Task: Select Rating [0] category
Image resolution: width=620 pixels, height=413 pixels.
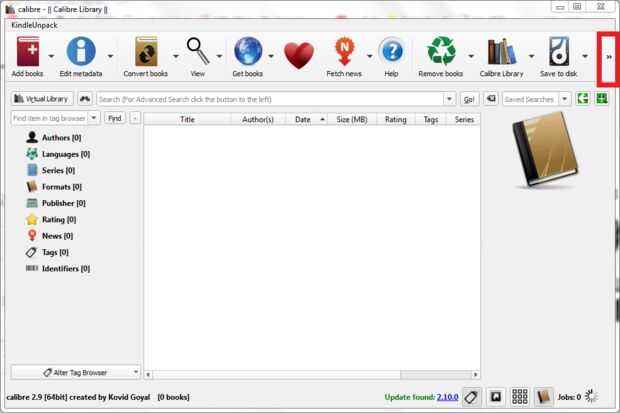Action: pyautogui.click(x=51, y=219)
